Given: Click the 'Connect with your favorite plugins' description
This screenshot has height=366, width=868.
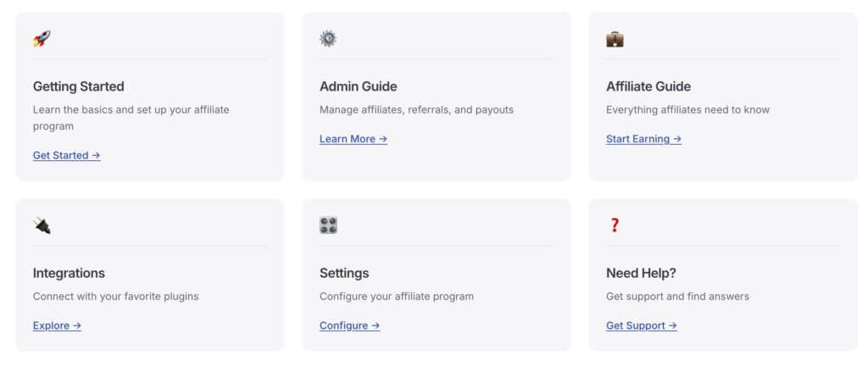Looking at the screenshot, I should point(115,297).
